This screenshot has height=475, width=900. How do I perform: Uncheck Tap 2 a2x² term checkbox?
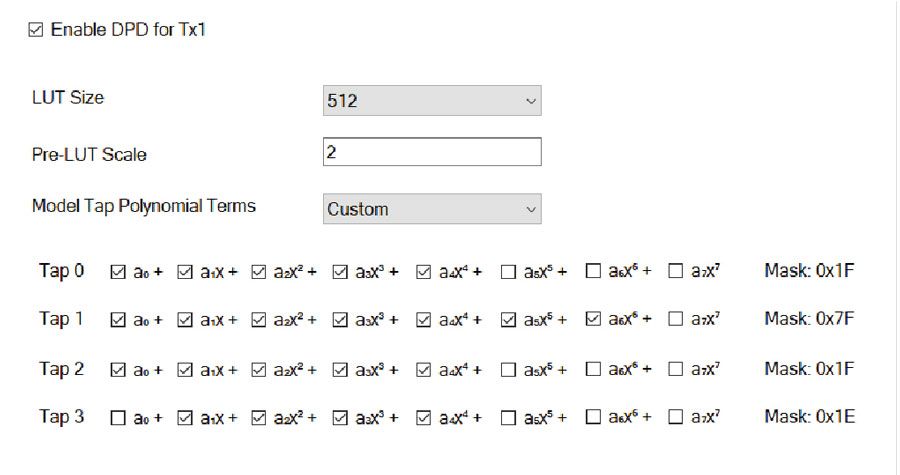tap(259, 369)
